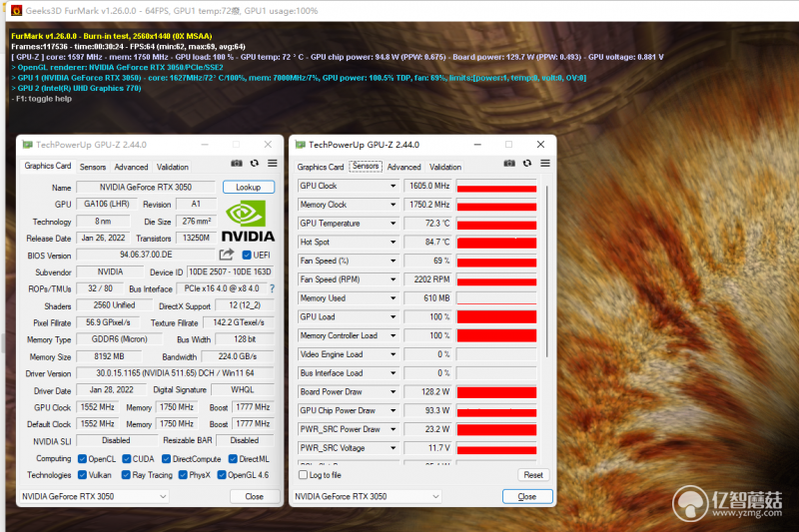Viewport: 799px width, 532px height.
Task: Click the Bandwidth value 224.0 GB/s
Action: [x=238, y=356]
